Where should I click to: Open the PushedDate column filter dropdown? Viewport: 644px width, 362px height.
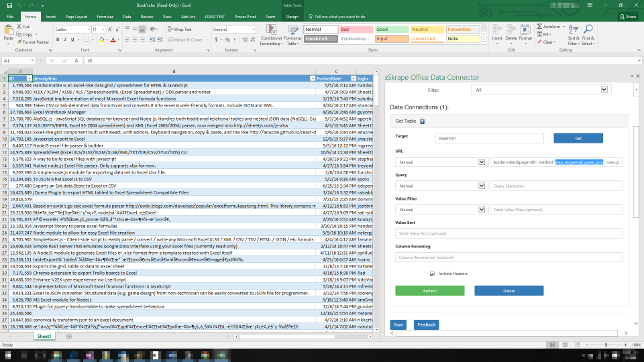click(354, 78)
